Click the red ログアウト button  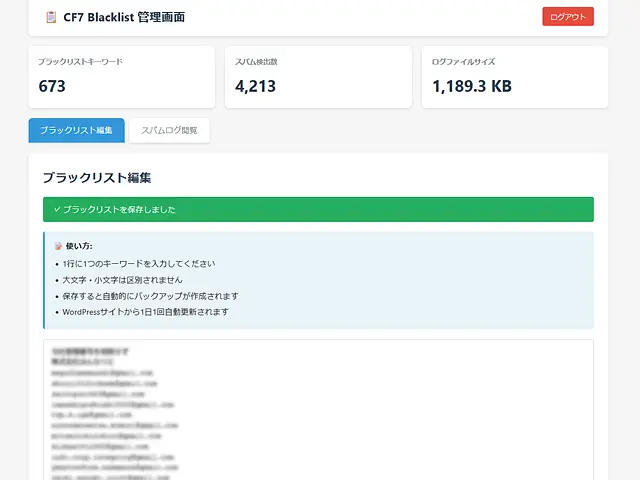coord(568,17)
